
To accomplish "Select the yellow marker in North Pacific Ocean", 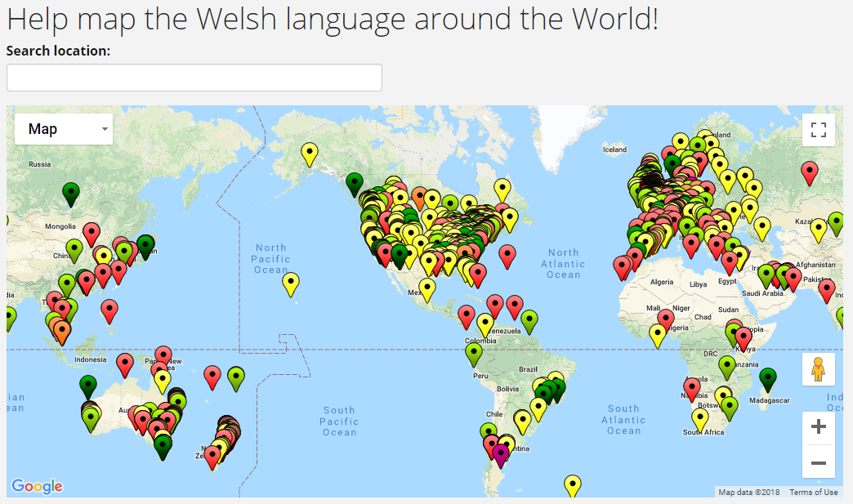I will point(290,282).
